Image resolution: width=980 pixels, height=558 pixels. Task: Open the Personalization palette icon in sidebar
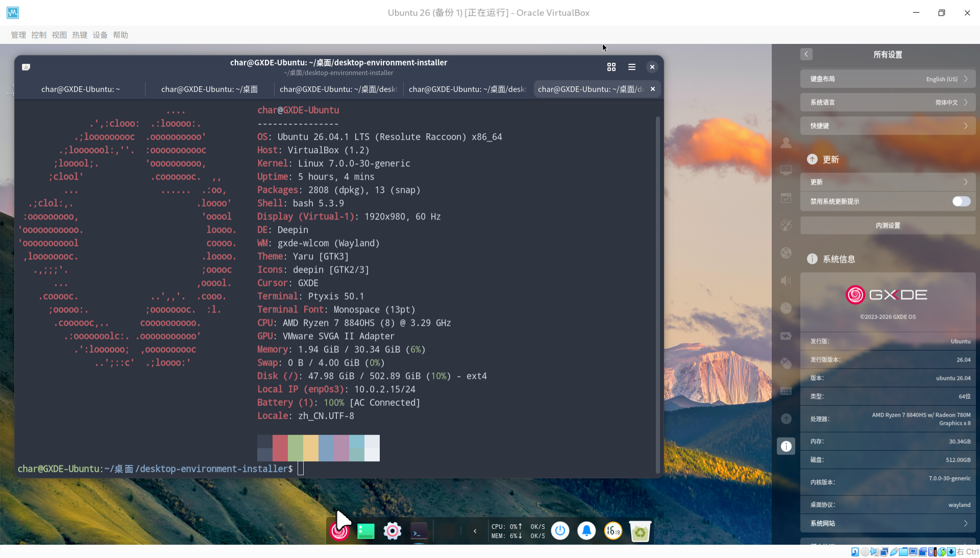click(786, 226)
